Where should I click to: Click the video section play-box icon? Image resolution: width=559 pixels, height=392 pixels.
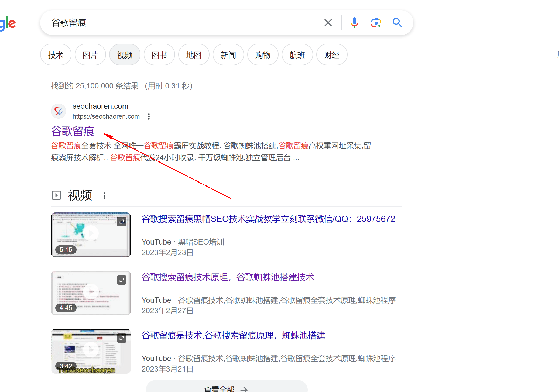coord(56,195)
